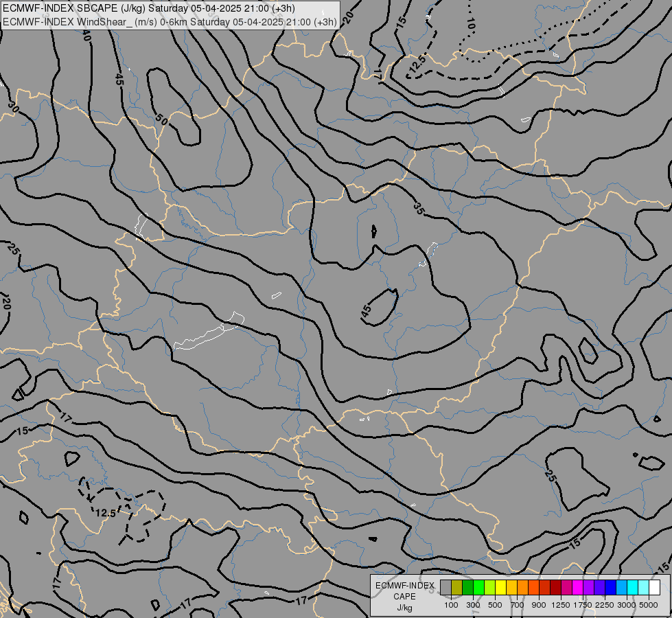The height and width of the screenshot is (618, 672).
Task: Click the orange swatch right of 700
Action: pyautogui.click(x=522, y=588)
